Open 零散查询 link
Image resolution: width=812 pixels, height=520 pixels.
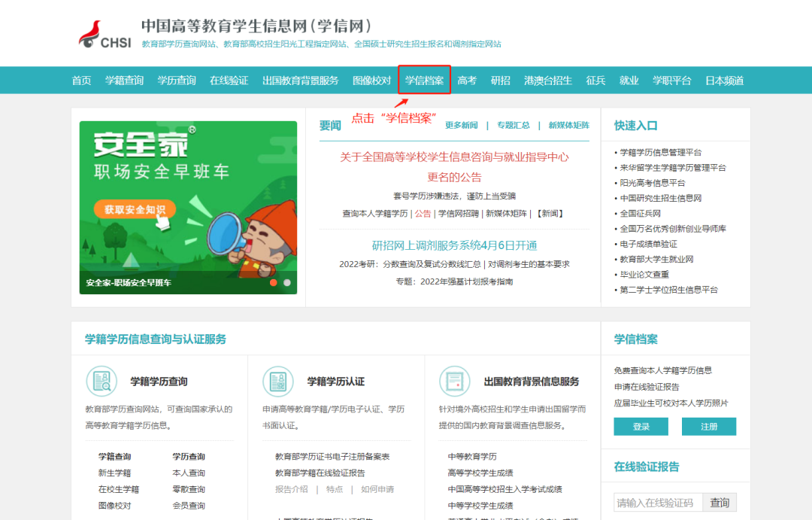click(x=189, y=489)
